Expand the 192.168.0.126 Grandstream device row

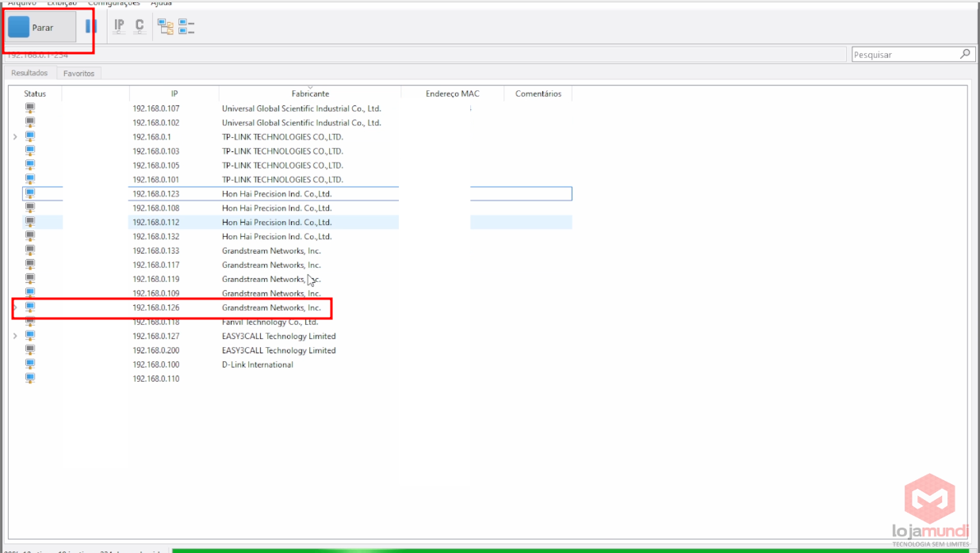pyautogui.click(x=15, y=307)
